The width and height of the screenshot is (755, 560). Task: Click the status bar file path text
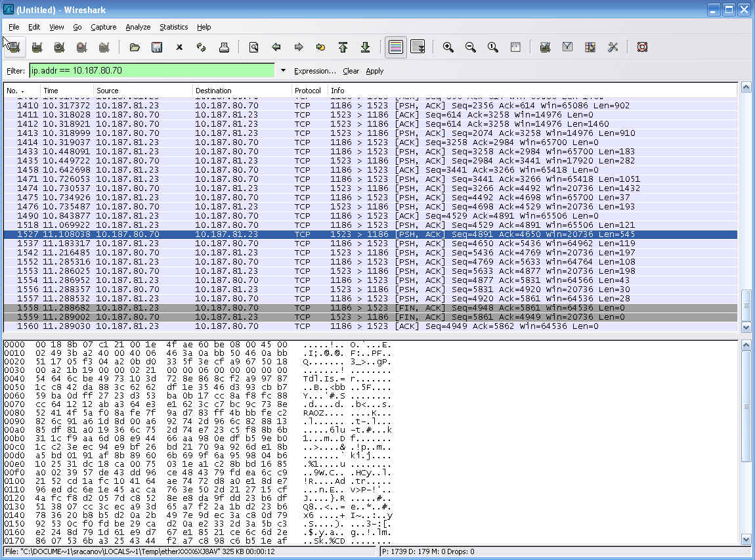click(140, 551)
